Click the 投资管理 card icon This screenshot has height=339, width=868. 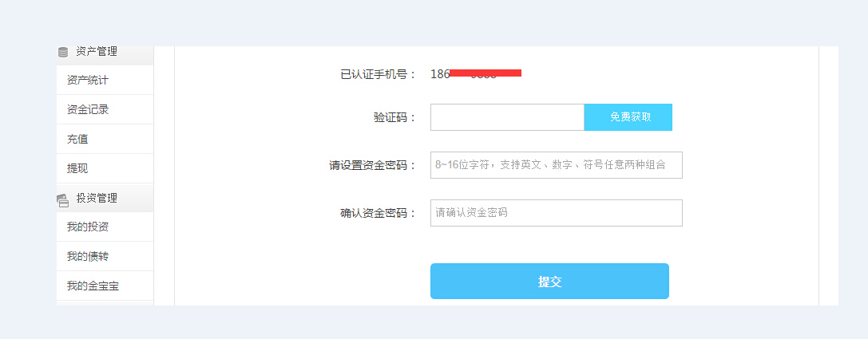click(63, 200)
